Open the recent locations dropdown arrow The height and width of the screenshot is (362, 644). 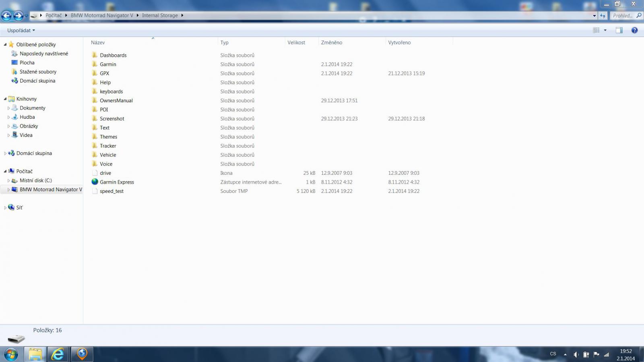point(26,16)
